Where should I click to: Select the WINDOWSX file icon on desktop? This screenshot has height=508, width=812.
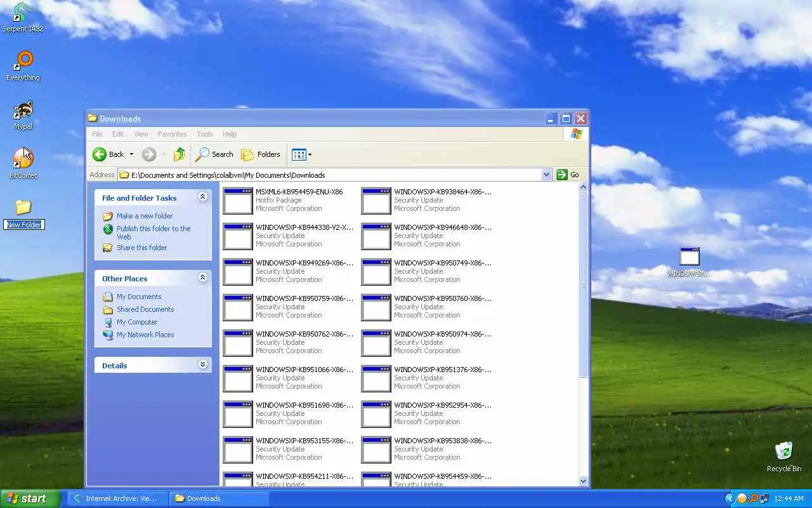[689, 262]
